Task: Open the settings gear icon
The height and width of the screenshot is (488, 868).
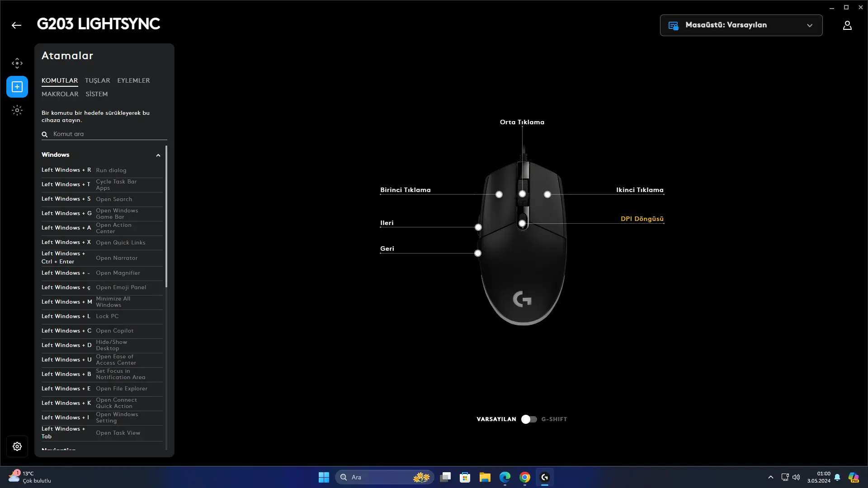Action: pyautogui.click(x=17, y=446)
